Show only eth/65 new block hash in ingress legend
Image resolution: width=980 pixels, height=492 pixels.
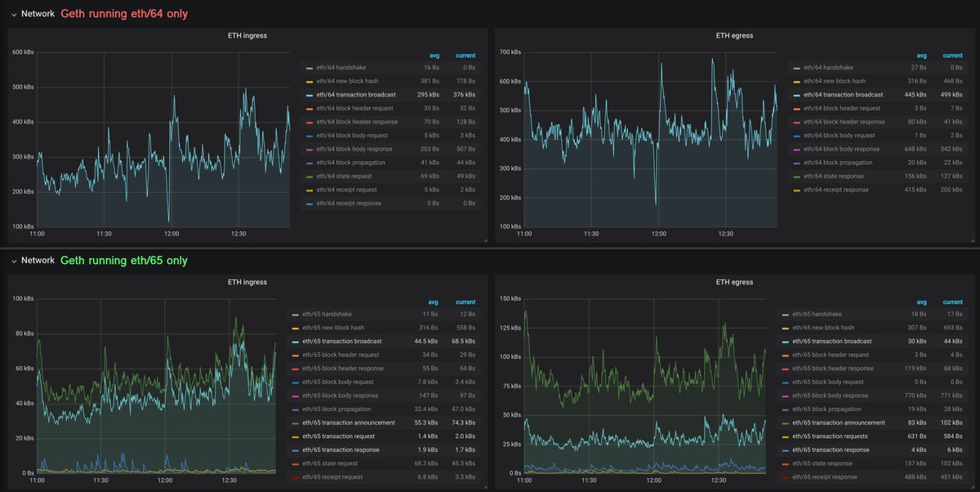[x=333, y=328]
